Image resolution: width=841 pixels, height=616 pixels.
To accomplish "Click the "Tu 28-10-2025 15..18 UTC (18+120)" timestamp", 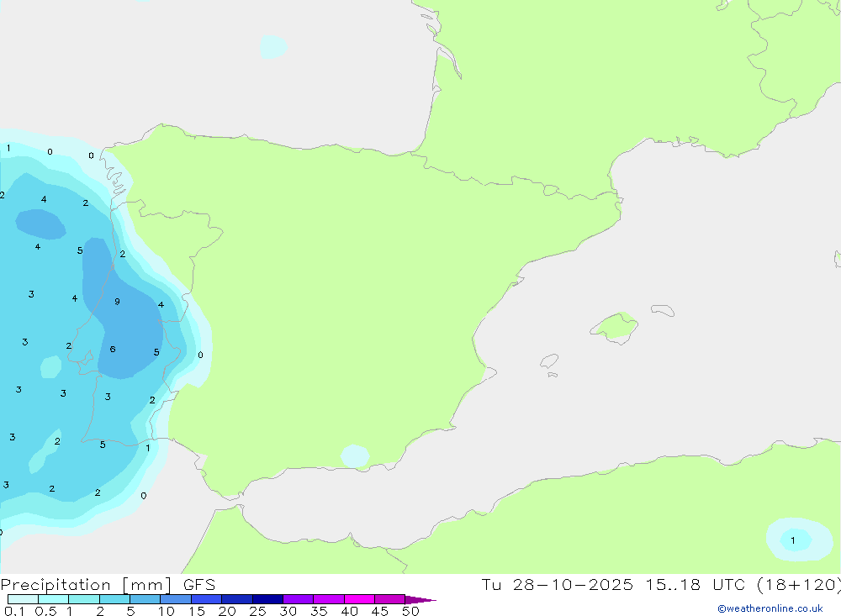I will click(x=661, y=585).
